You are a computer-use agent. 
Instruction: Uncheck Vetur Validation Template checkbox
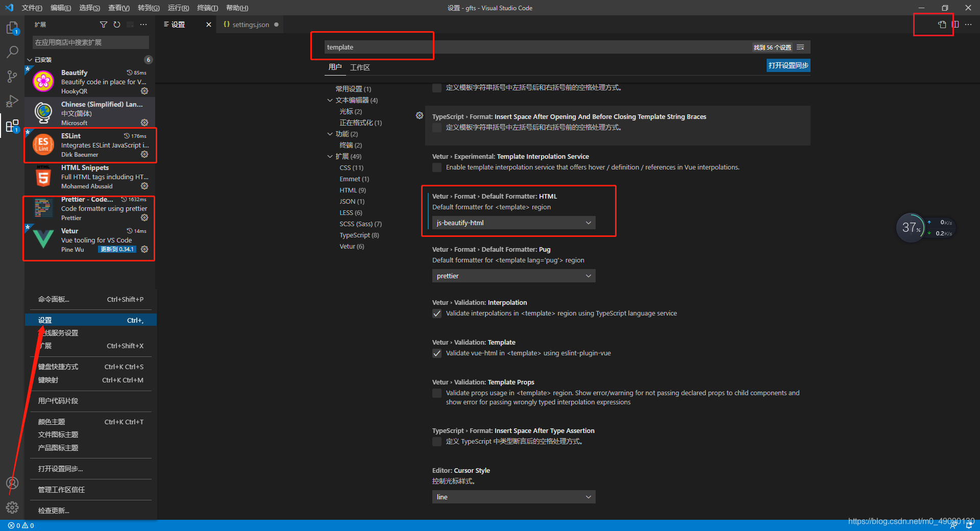(437, 353)
